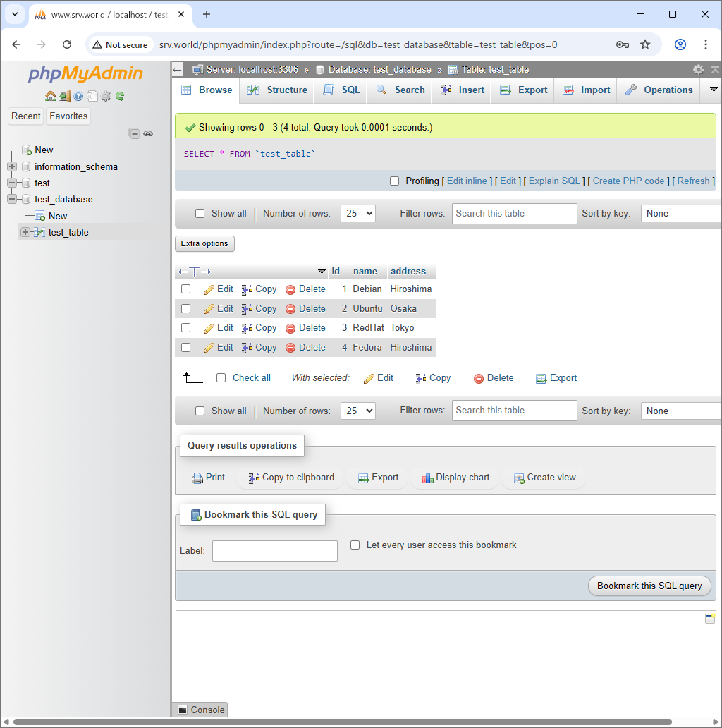Viewport: 722px width, 728px height.
Task: Select the checkbox for the Fedora row
Action: 185,347
